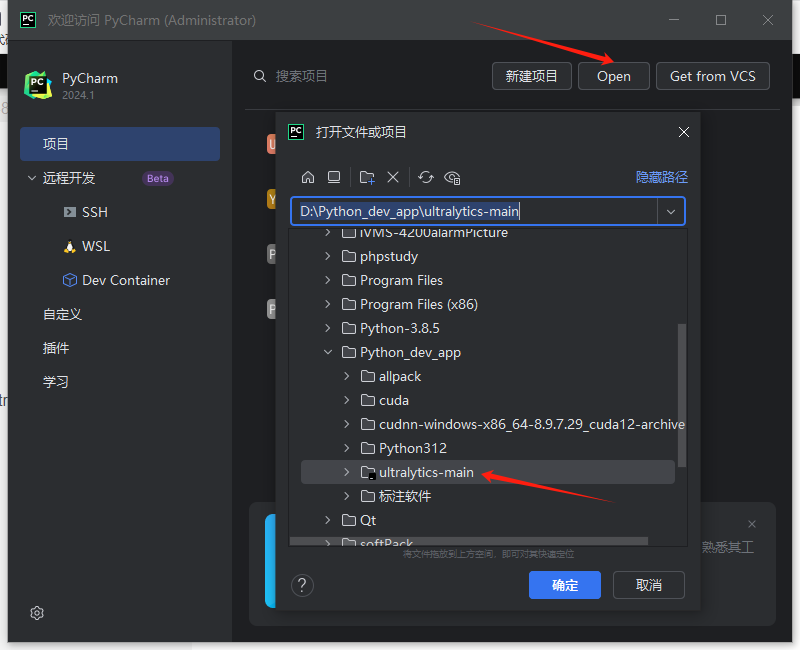Expand the ultralytics-main tree item chevron
This screenshot has height=650, width=800.
[x=347, y=472]
